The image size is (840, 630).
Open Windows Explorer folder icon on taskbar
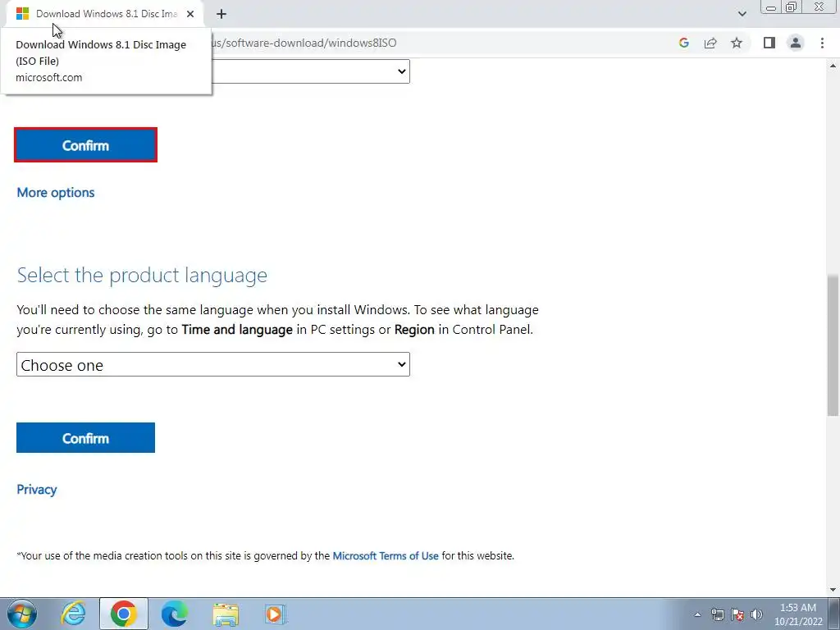pyautogui.click(x=226, y=614)
